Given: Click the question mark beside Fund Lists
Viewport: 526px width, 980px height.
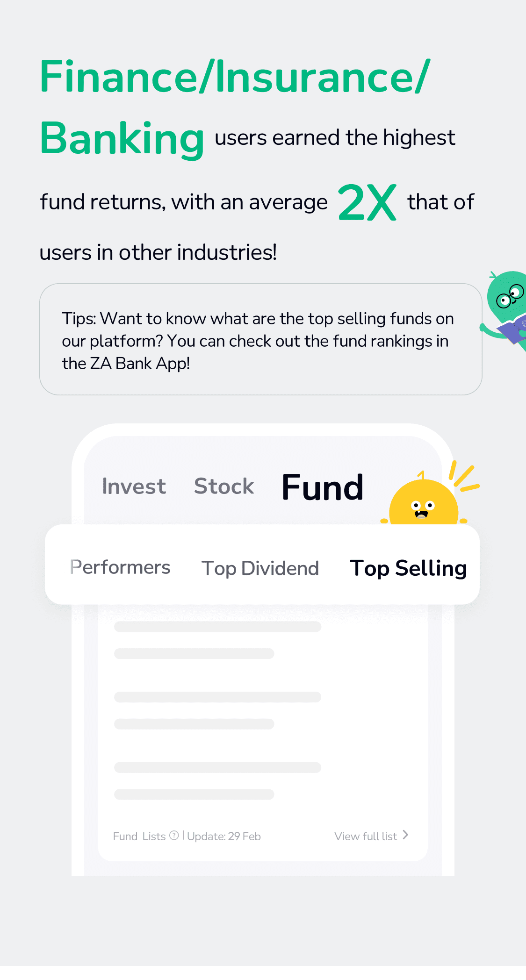Looking at the screenshot, I should point(174,835).
